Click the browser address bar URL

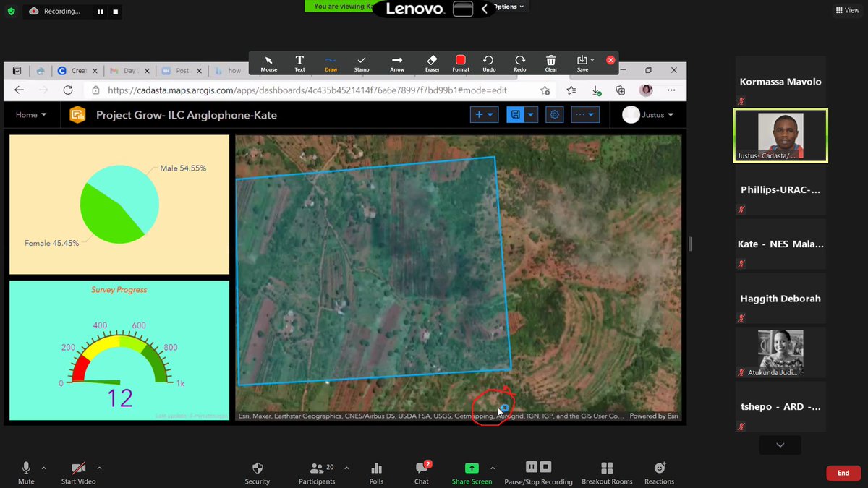[x=307, y=90]
